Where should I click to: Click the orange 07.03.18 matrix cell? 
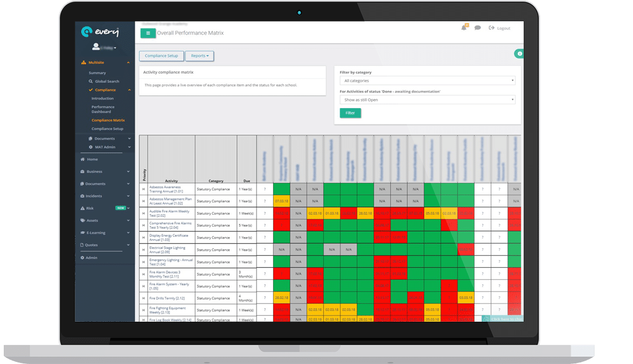tap(281, 201)
